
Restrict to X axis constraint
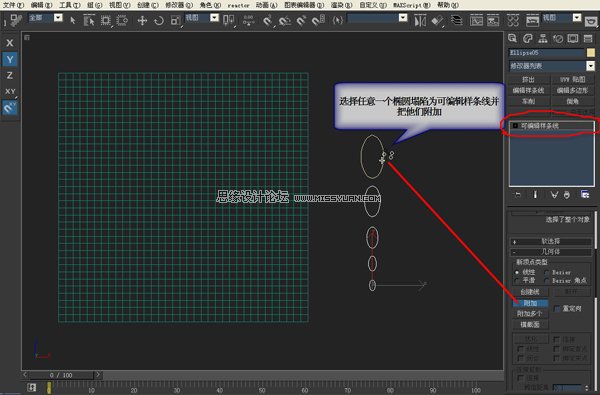(x=10, y=43)
